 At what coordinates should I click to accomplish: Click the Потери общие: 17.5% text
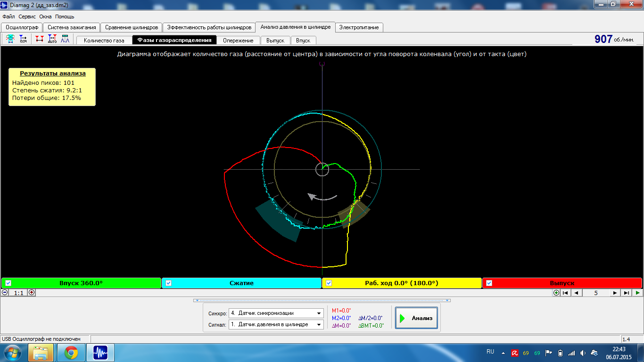coord(47,98)
